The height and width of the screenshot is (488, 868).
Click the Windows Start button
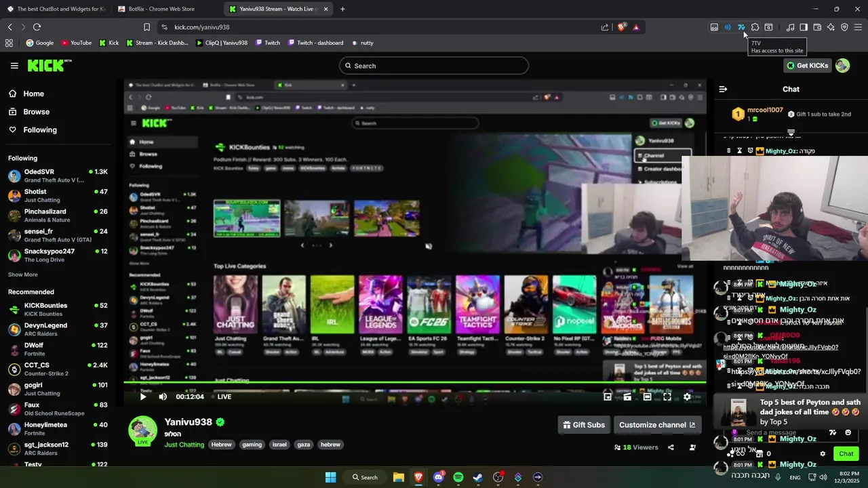[330, 477]
